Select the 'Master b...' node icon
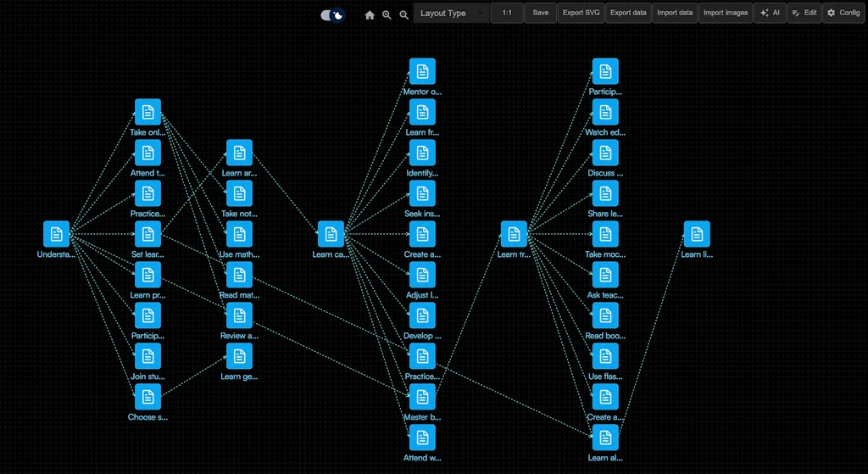The width and height of the screenshot is (868, 474). click(x=422, y=397)
